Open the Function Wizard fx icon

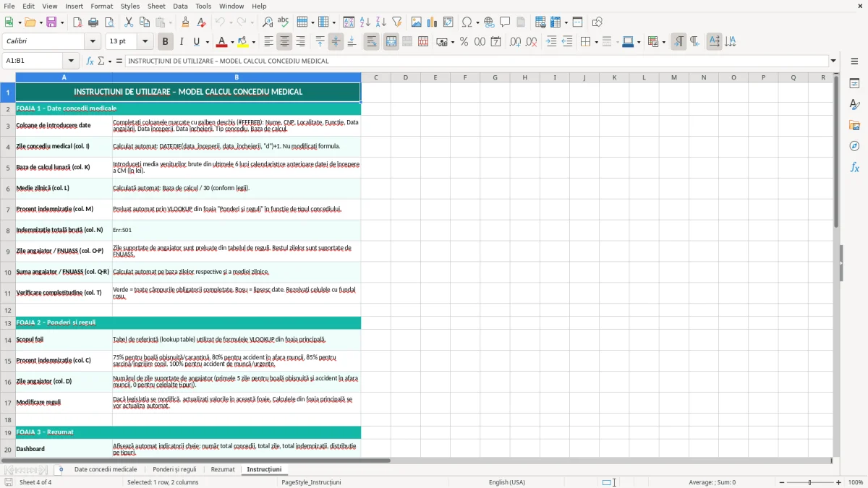(90, 61)
